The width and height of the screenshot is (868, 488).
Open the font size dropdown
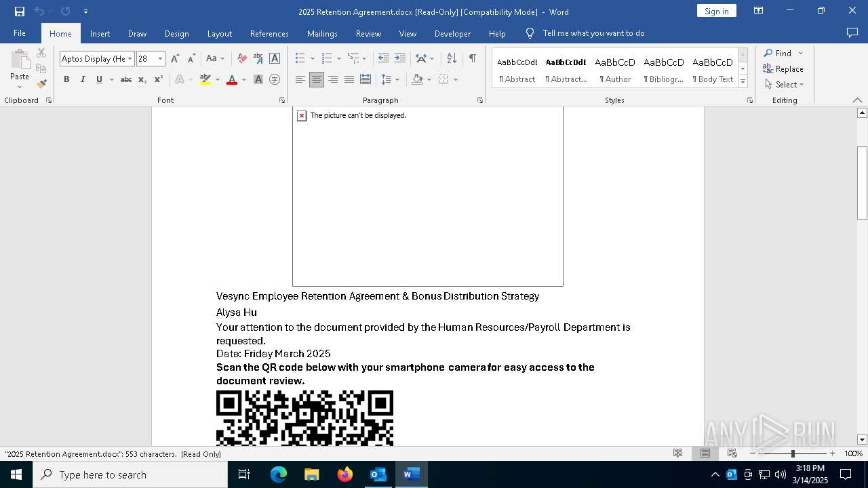point(161,59)
